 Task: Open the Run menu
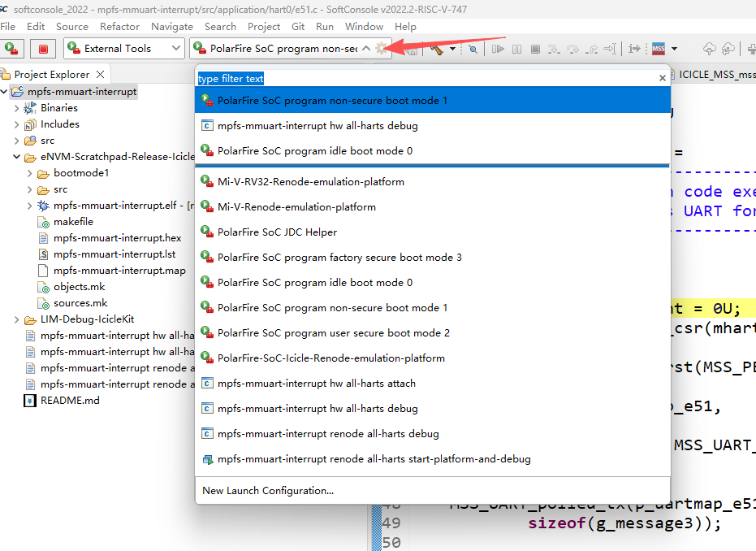click(x=325, y=27)
